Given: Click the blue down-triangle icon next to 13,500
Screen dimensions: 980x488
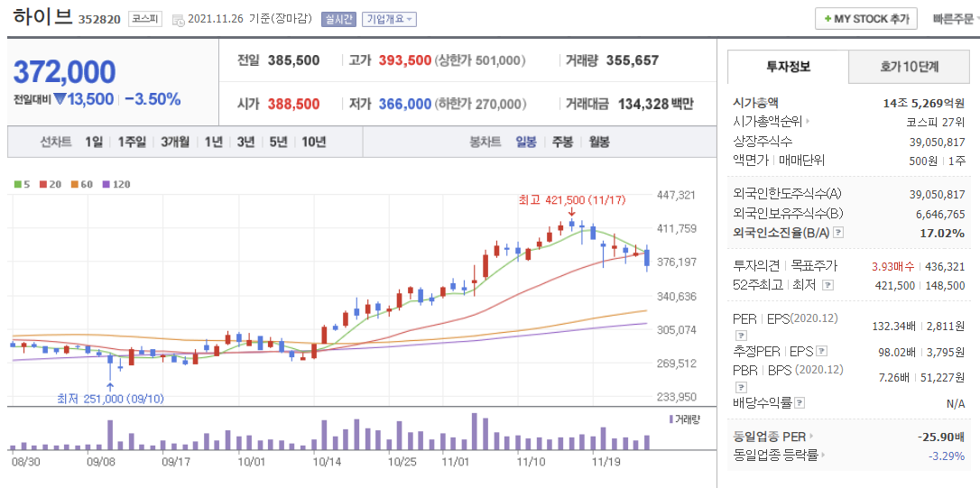Looking at the screenshot, I should tap(60, 98).
